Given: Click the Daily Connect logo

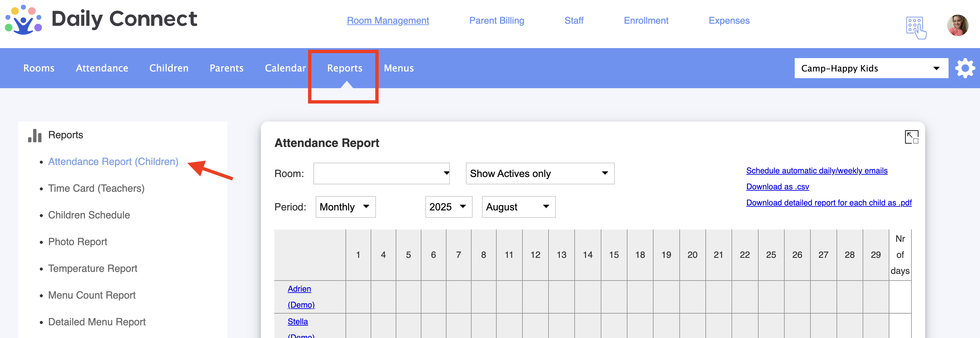Looking at the screenshot, I should pyautogui.click(x=101, y=20).
